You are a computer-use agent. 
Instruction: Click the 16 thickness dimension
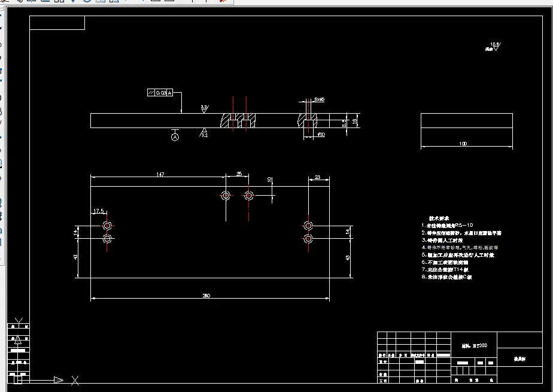(x=354, y=121)
